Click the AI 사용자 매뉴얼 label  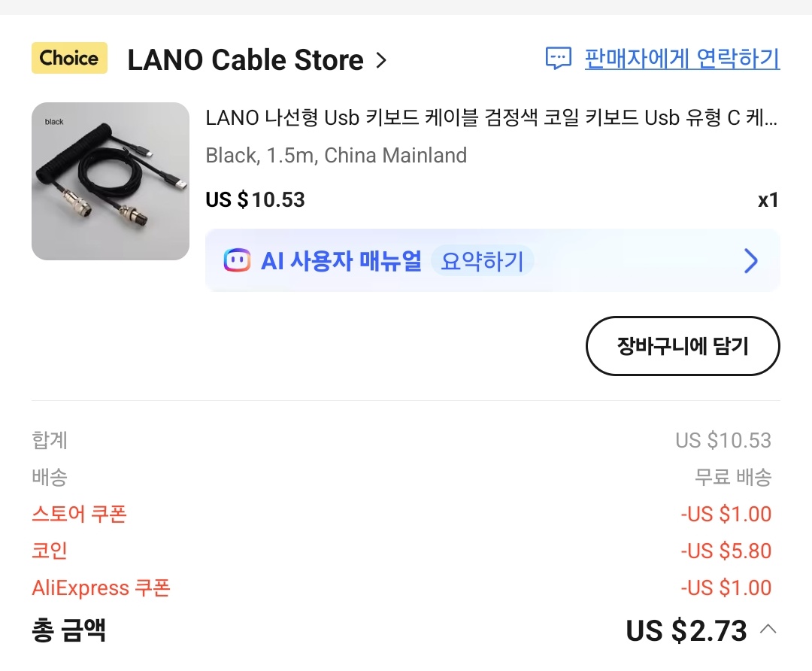(341, 261)
